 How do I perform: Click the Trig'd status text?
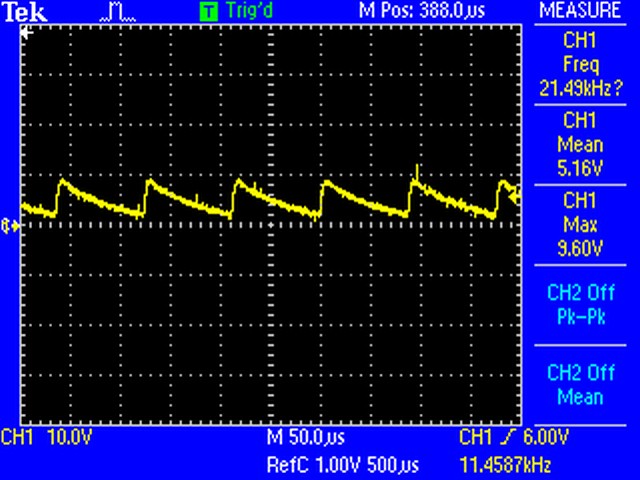(x=246, y=12)
